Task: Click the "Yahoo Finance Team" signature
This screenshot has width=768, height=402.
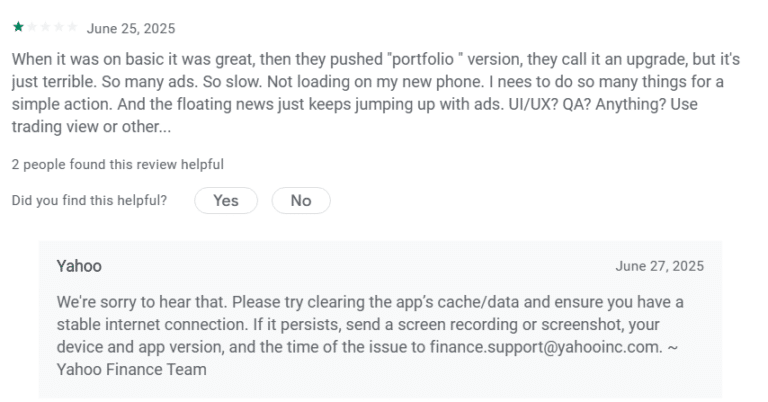Action: click(x=132, y=370)
